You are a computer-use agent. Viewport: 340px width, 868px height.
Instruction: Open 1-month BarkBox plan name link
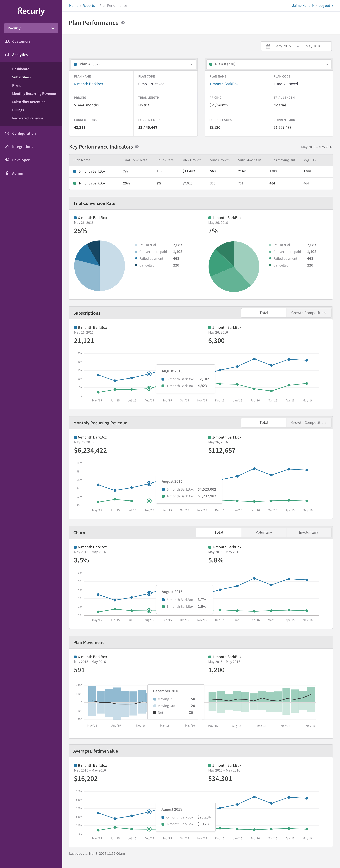[x=224, y=84]
